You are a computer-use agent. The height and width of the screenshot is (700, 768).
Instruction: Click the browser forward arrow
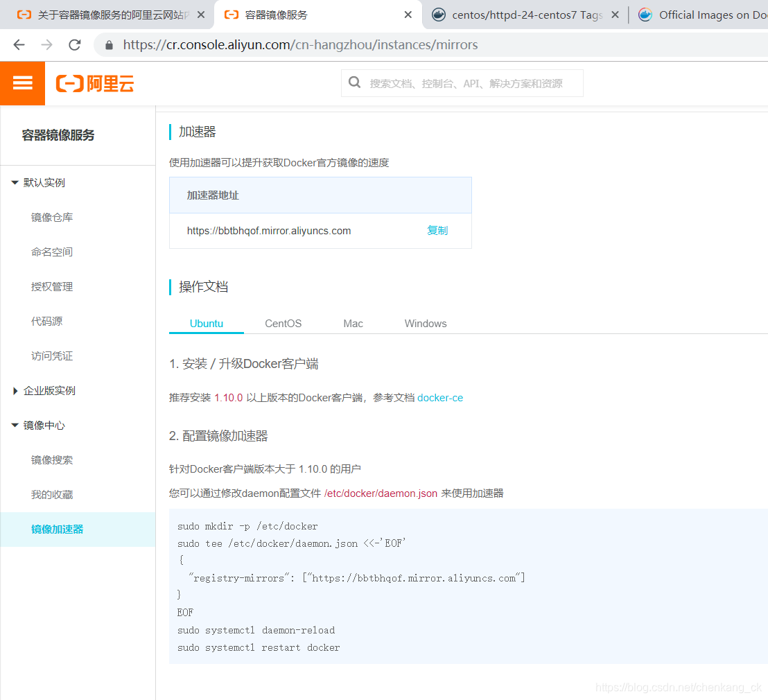pos(46,45)
